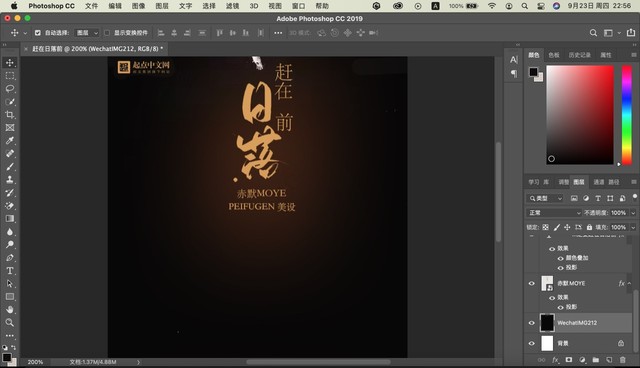The height and width of the screenshot is (368, 640).
Task: Open the blend mode 正常 dropdown
Action: [x=554, y=213]
